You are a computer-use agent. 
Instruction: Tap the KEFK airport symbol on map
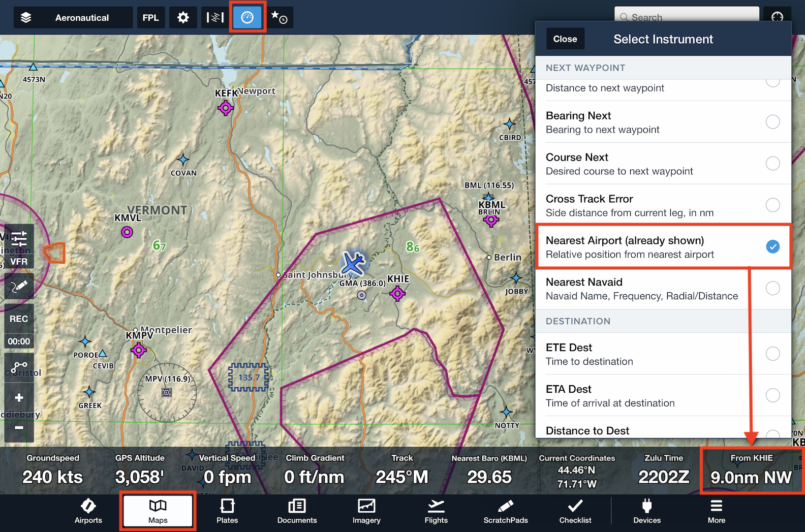pos(226,108)
